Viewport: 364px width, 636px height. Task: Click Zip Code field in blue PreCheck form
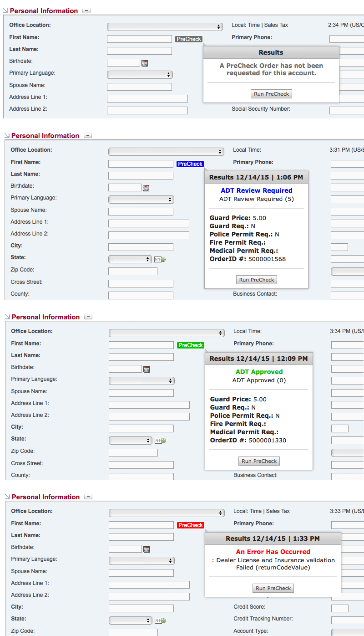[133, 272]
